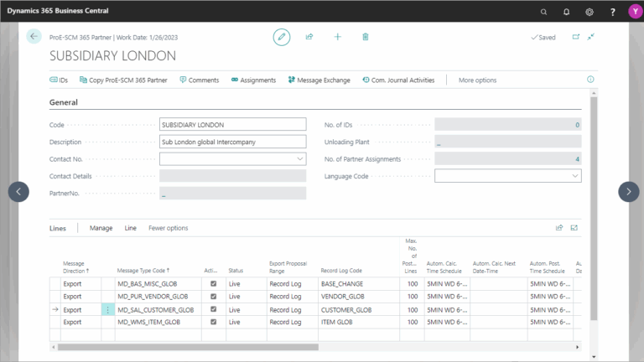Open the IDs action

tap(59, 80)
